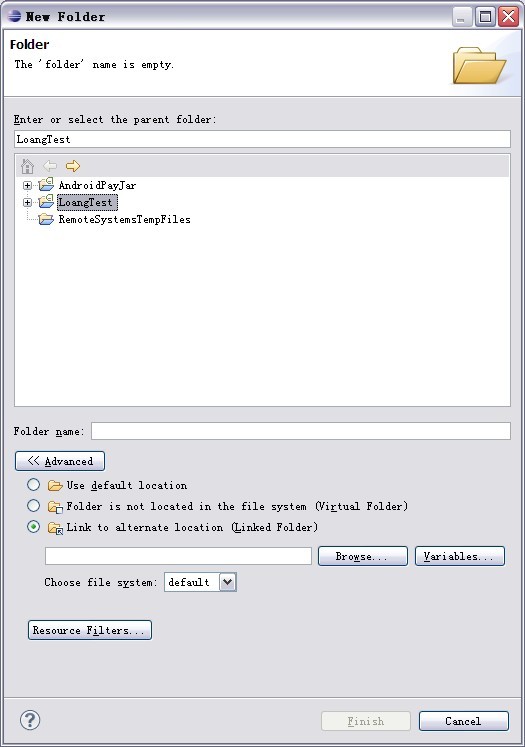Click the linked folder icon beside Link to alternate location
The height and width of the screenshot is (747, 525).
(x=55, y=528)
